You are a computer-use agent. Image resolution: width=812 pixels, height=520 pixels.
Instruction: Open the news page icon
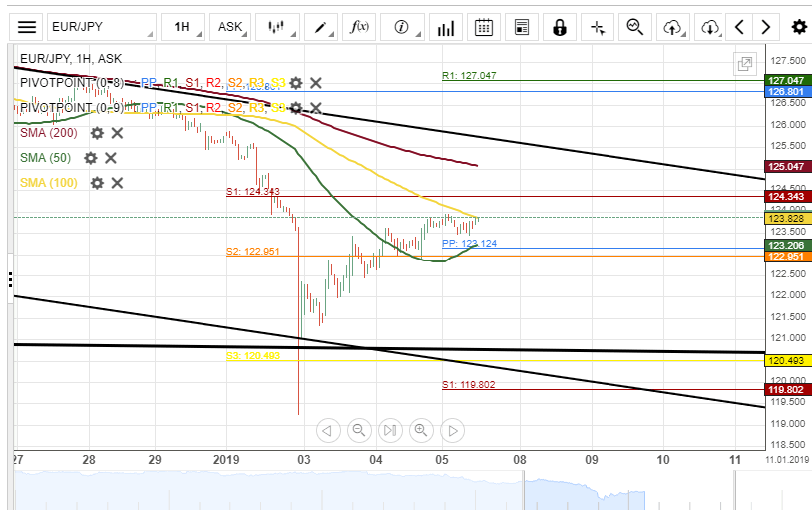[522, 27]
